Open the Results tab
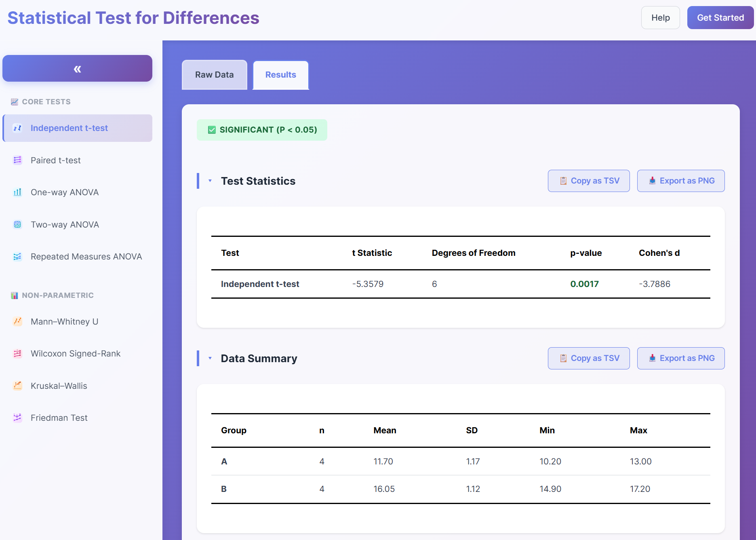The width and height of the screenshot is (756, 540). click(280, 74)
